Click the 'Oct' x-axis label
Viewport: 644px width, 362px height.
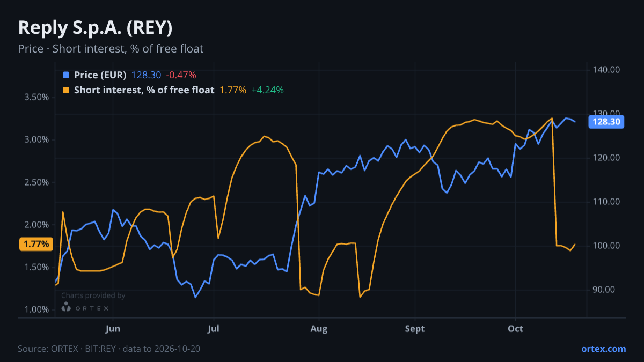point(515,328)
